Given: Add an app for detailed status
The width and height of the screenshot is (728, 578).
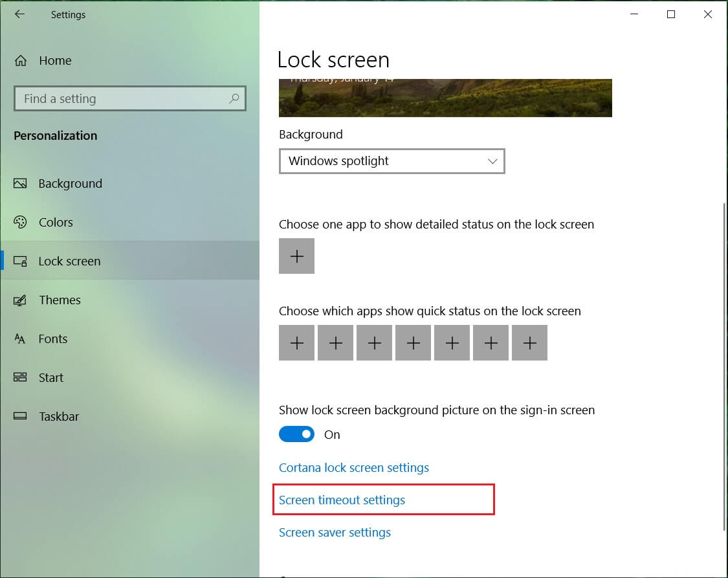Looking at the screenshot, I should click(x=296, y=256).
